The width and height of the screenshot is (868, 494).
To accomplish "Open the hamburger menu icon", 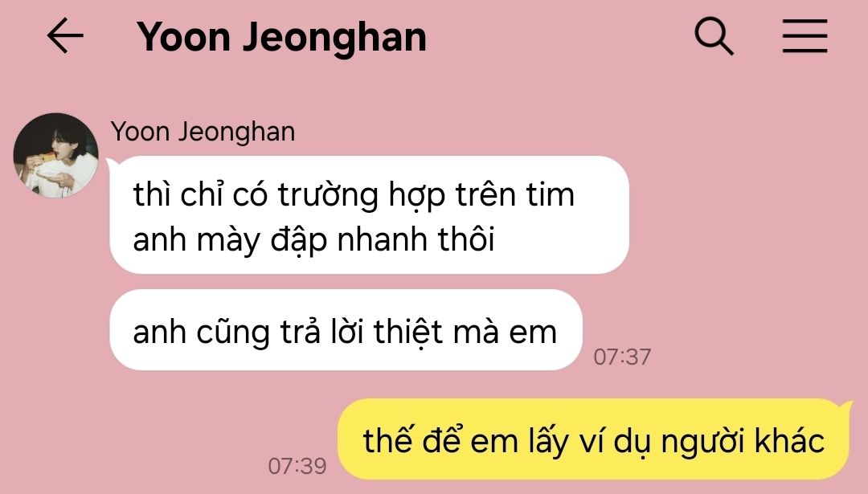I will coord(805,36).
